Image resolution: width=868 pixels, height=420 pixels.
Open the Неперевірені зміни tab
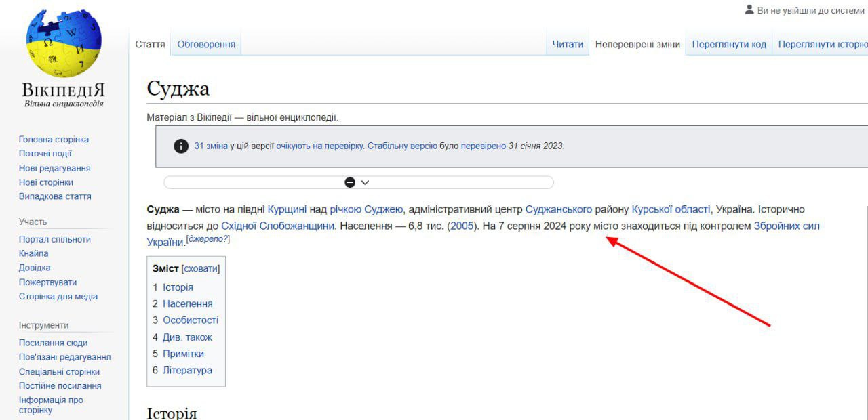tap(637, 44)
